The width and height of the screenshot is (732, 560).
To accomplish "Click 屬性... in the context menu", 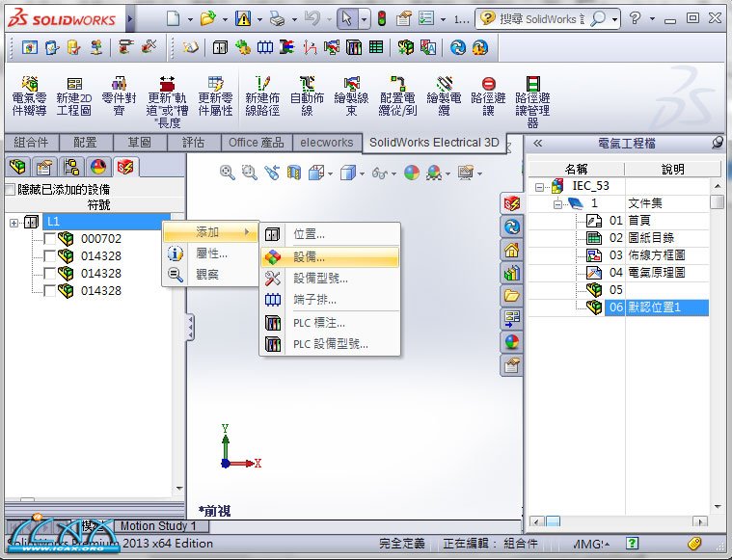I will point(210,253).
